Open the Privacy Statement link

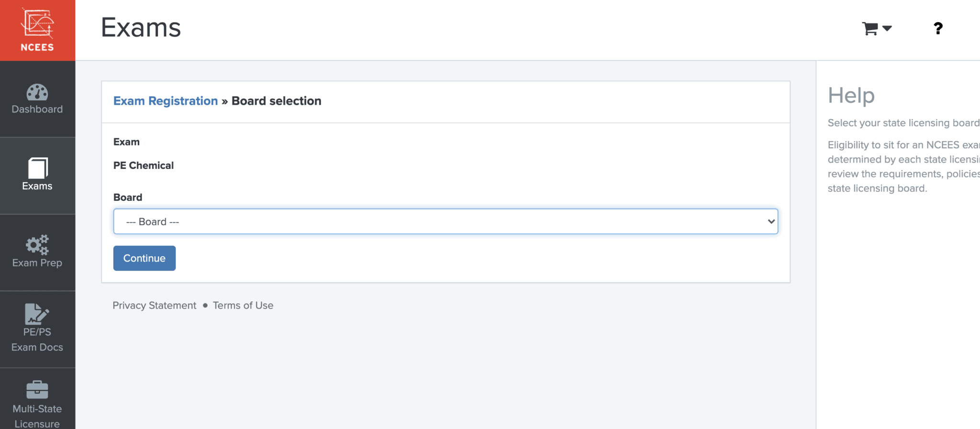[154, 305]
